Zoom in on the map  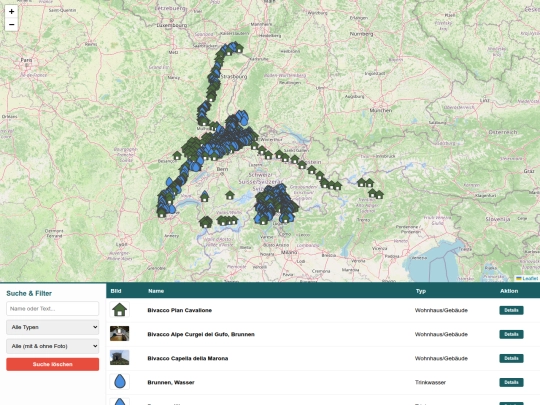click(11, 11)
